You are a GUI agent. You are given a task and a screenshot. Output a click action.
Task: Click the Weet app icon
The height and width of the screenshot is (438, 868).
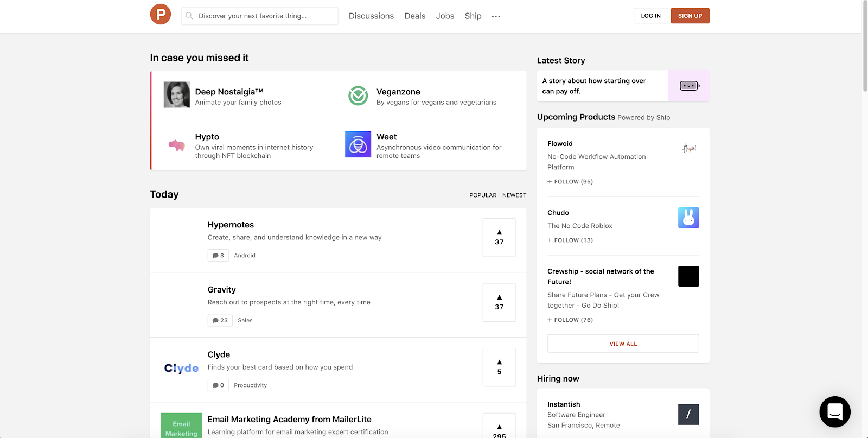[358, 144]
